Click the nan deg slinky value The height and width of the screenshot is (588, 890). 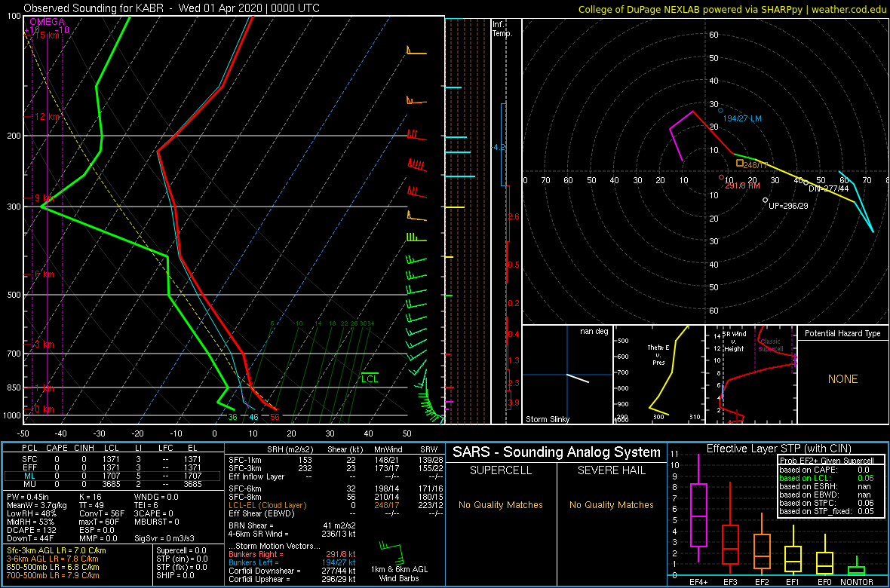click(594, 332)
